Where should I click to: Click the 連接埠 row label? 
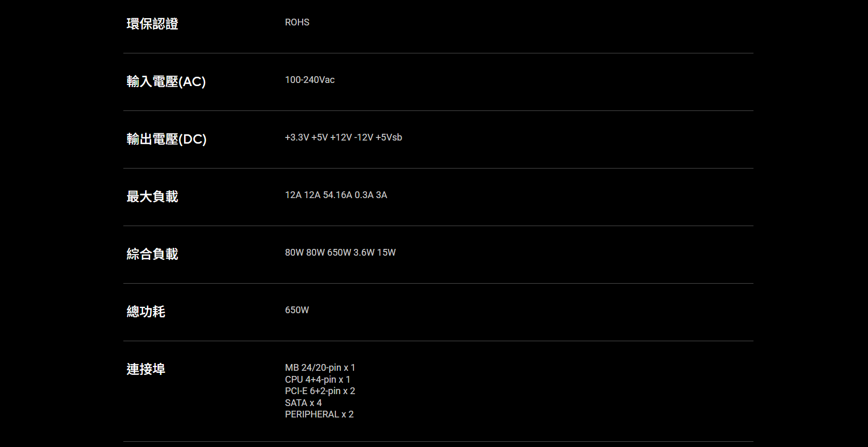tap(146, 369)
